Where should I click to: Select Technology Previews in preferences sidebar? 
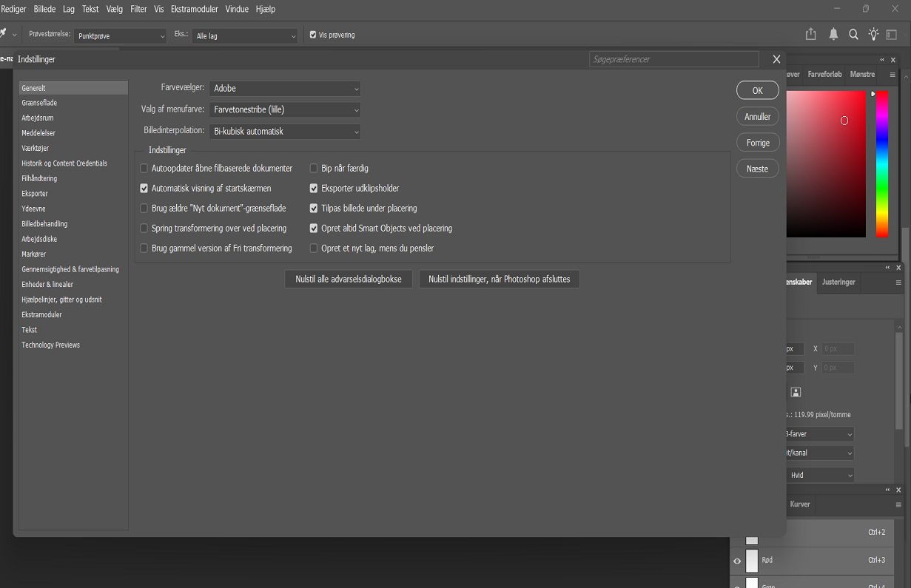click(x=73, y=345)
